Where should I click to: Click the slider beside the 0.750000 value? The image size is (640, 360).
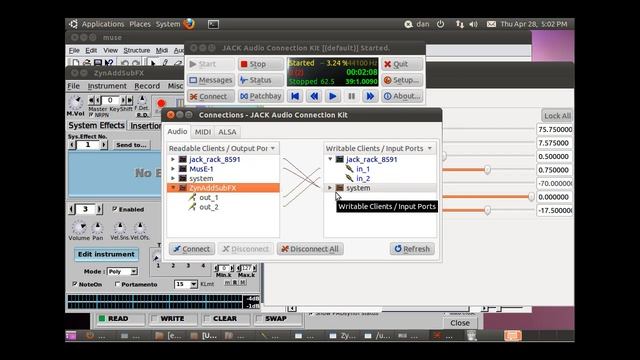click(487, 170)
